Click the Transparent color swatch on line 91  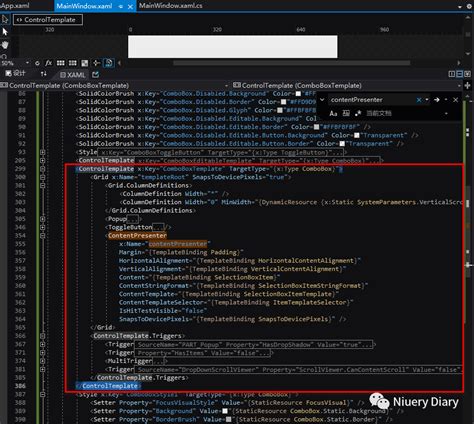pos(357,135)
